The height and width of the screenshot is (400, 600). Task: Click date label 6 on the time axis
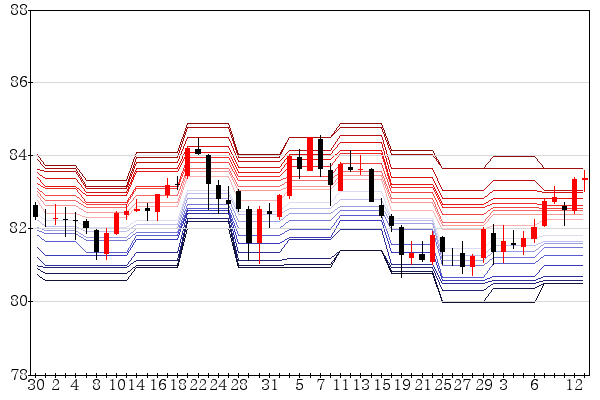point(534,385)
